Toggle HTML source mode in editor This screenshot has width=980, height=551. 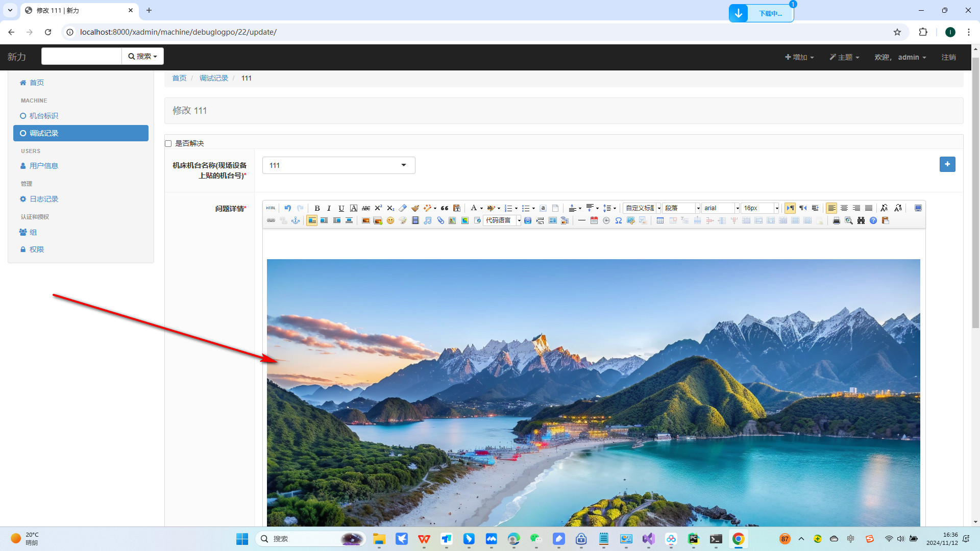pyautogui.click(x=271, y=208)
